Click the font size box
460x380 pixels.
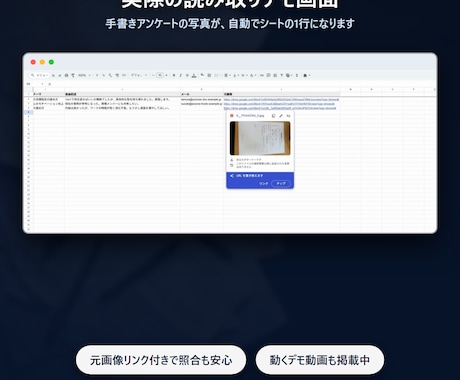pos(160,75)
